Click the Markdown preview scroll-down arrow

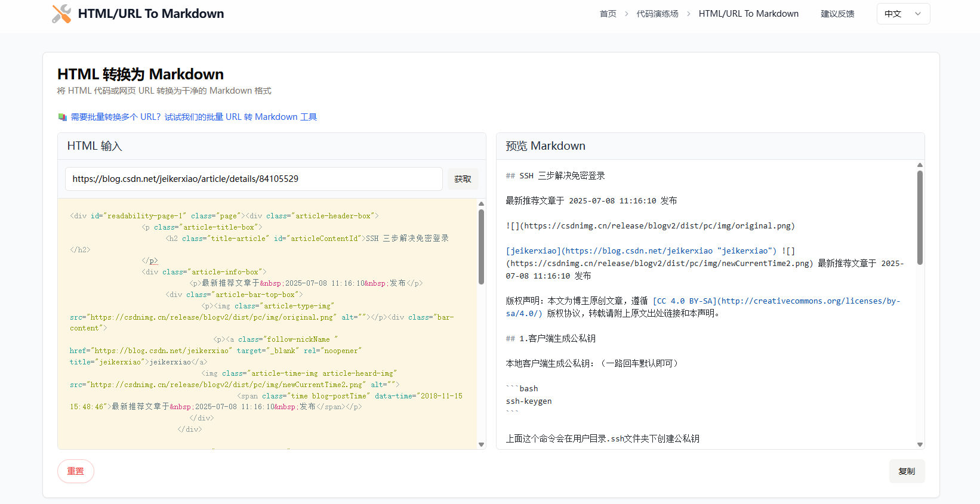click(x=920, y=444)
